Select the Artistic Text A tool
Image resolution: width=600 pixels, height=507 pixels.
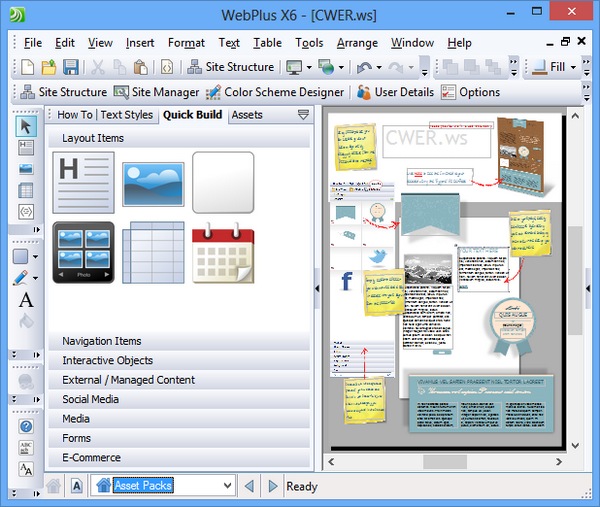(x=26, y=300)
